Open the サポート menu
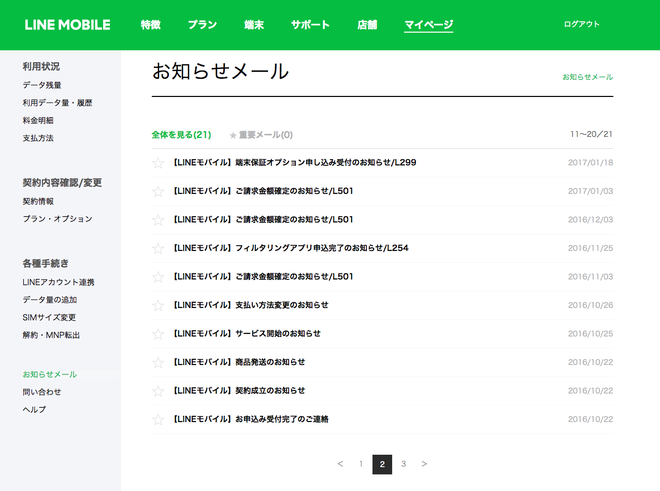Viewport: 660px width, 491px height. click(310, 25)
